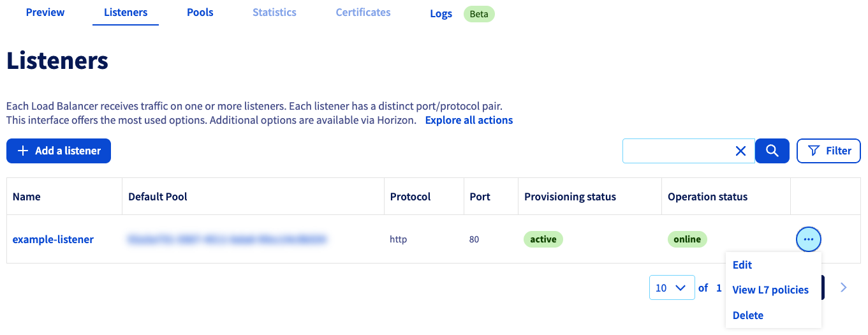
Task: Go to next page with the right chevron
Action: coord(844,288)
